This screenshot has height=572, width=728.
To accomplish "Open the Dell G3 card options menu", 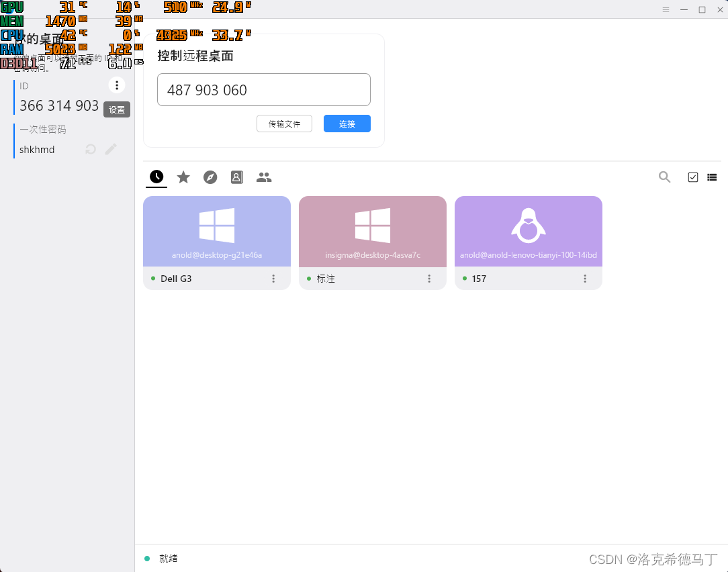I will (x=273, y=279).
